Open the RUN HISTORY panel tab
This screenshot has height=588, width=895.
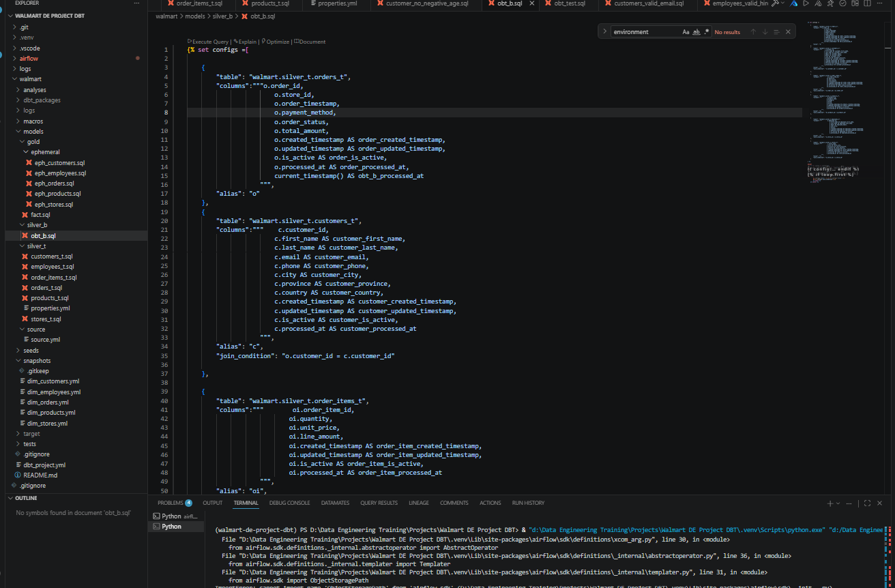pyautogui.click(x=528, y=503)
